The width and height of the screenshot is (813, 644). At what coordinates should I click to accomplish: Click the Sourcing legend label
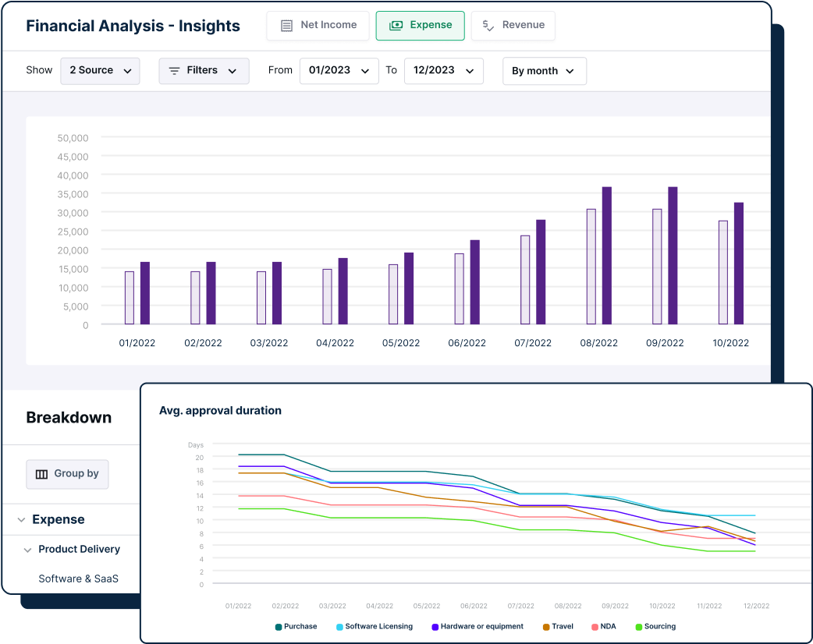click(660, 626)
